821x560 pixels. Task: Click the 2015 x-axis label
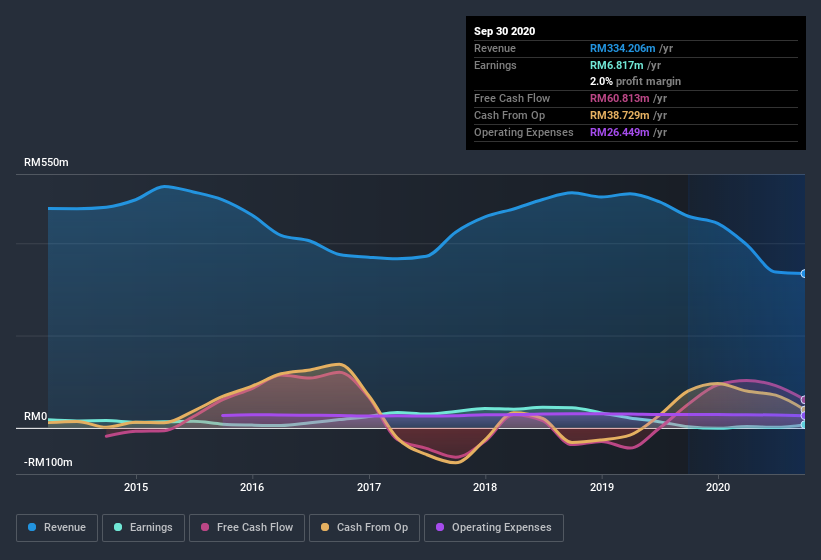click(136, 487)
